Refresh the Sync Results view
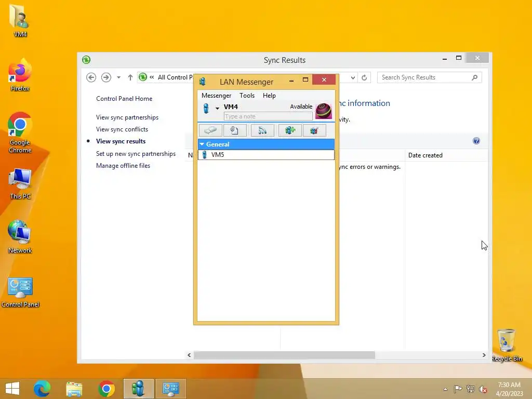This screenshot has width=532, height=399. click(x=364, y=78)
